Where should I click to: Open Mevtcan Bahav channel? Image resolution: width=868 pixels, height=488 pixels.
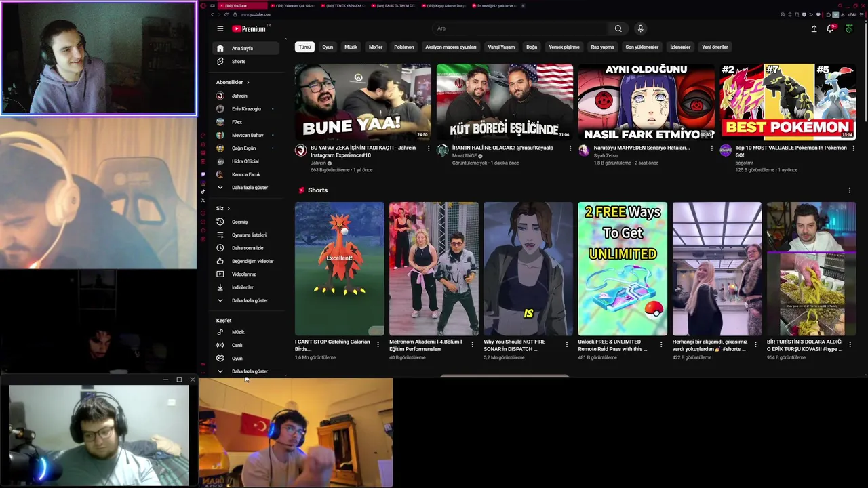[x=245, y=135]
